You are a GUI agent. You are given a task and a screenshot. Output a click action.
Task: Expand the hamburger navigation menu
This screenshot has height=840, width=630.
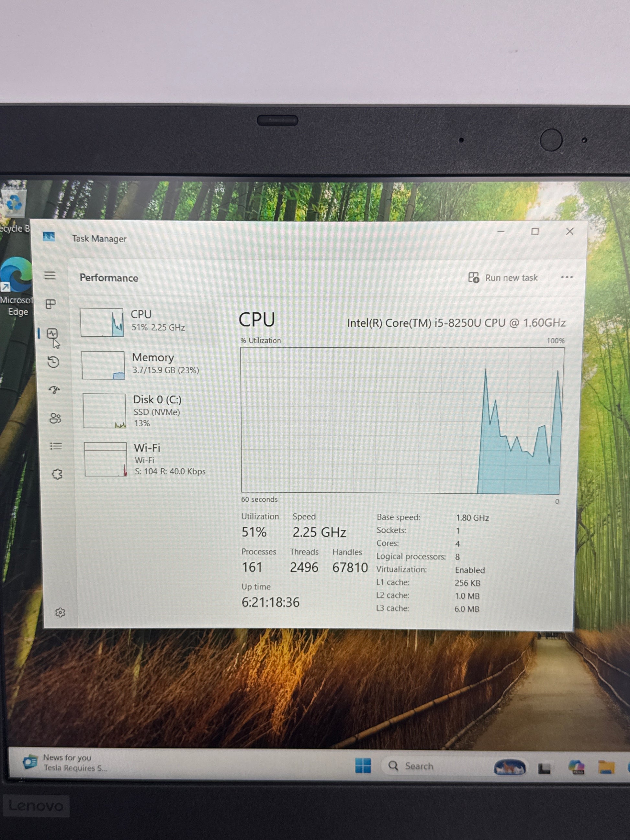tap(50, 275)
